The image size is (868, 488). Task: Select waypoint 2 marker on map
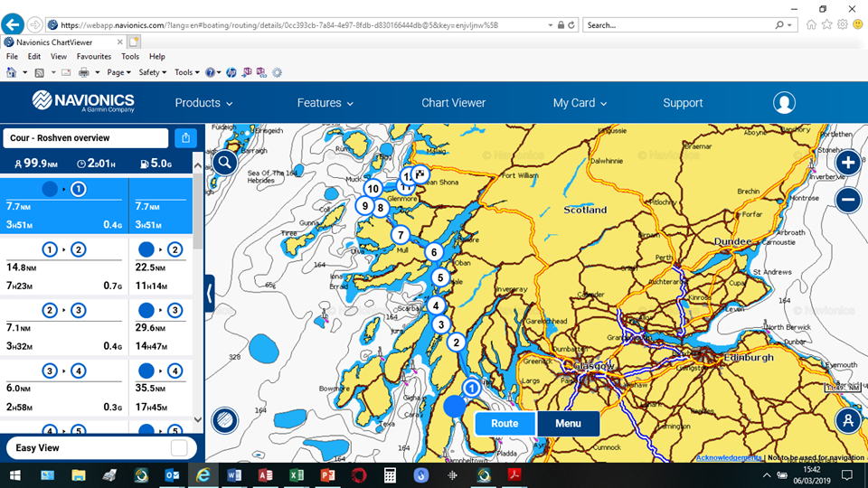456,343
